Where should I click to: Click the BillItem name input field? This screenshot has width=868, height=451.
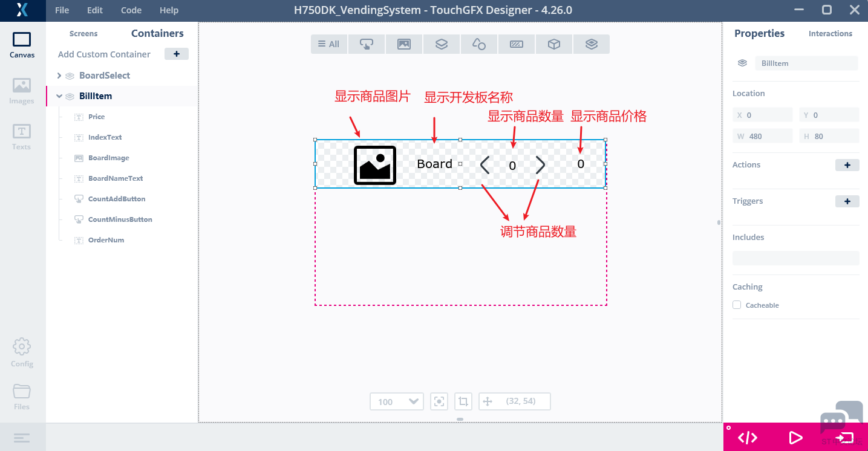806,63
